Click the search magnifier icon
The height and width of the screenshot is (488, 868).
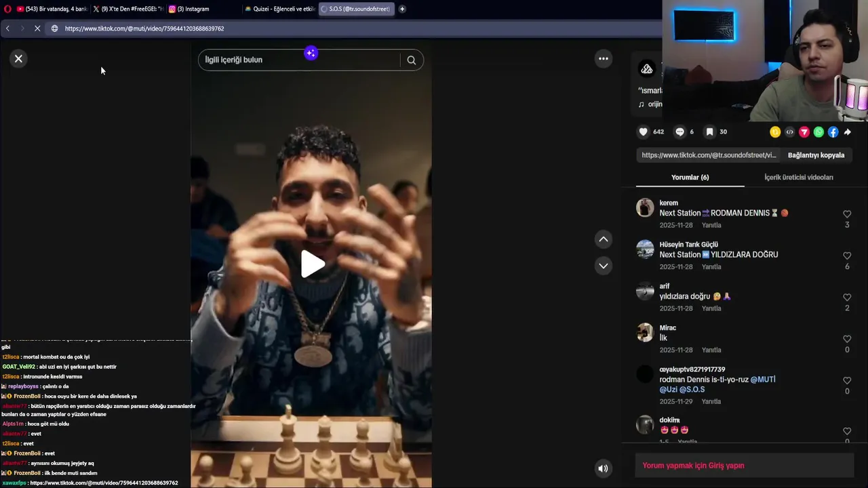[412, 60]
